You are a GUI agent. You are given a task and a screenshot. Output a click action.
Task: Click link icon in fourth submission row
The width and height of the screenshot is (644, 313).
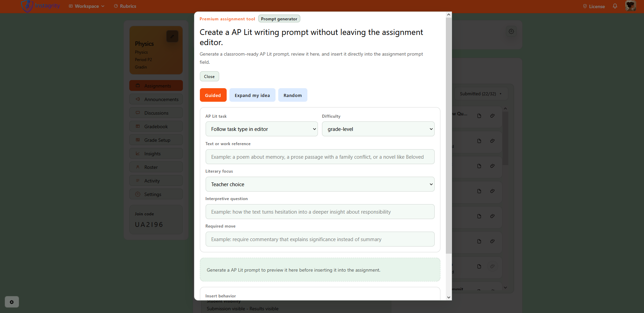[492, 191]
